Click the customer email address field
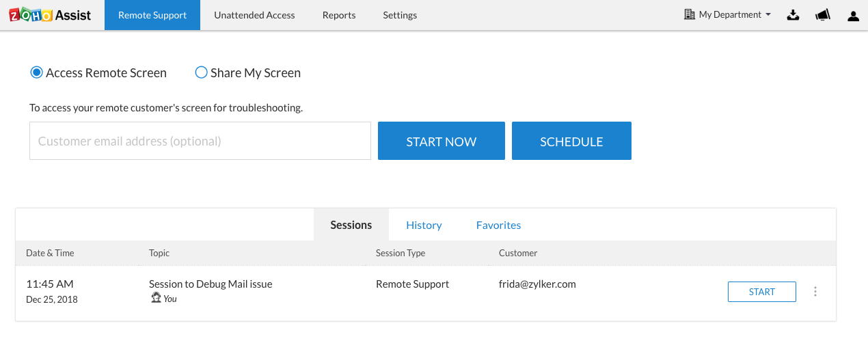Viewport: 868px width, 356px height. 200,141
